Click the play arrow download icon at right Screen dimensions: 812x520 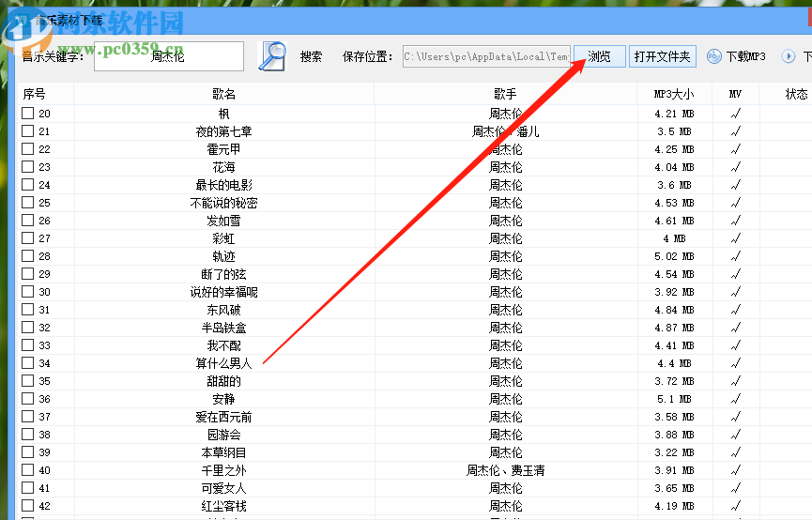(x=789, y=56)
